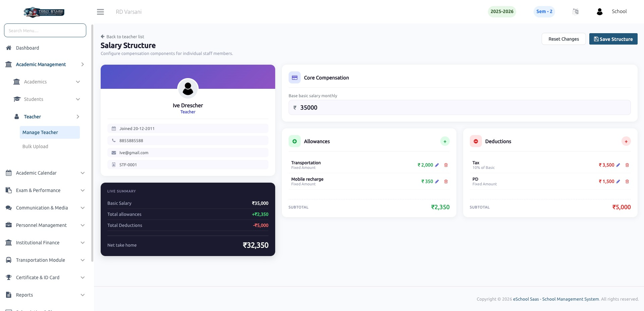Expand the Students submenu chevron
The image size is (644, 311).
coord(78,99)
